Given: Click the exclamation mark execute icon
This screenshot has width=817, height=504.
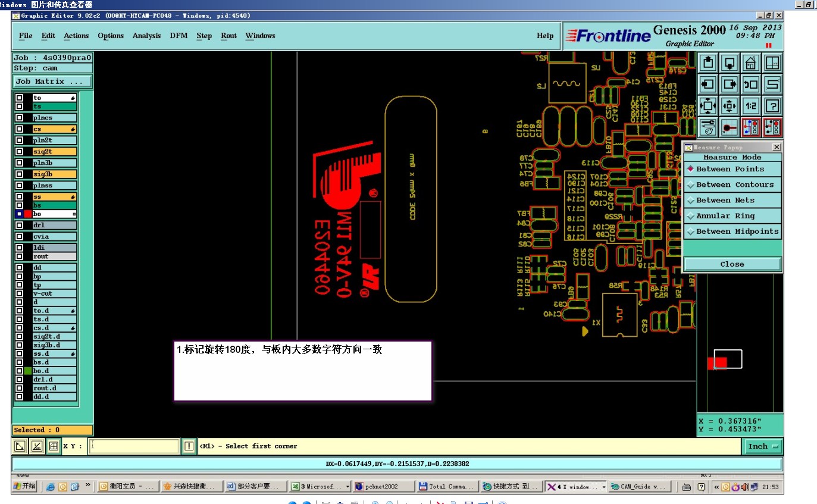Looking at the screenshot, I should tap(189, 446).
